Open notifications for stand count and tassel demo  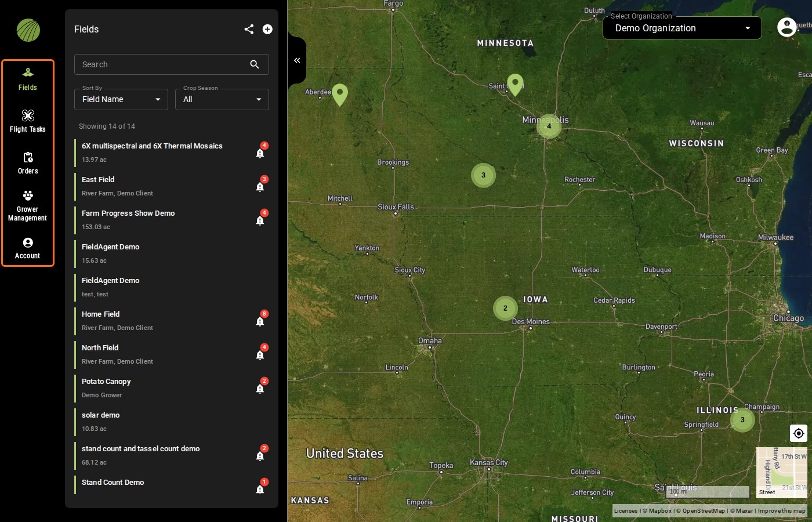click(x=260, y=455)
